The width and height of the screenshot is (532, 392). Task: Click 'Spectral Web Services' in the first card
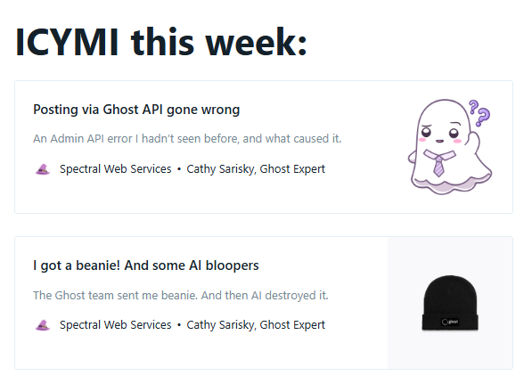116,169
